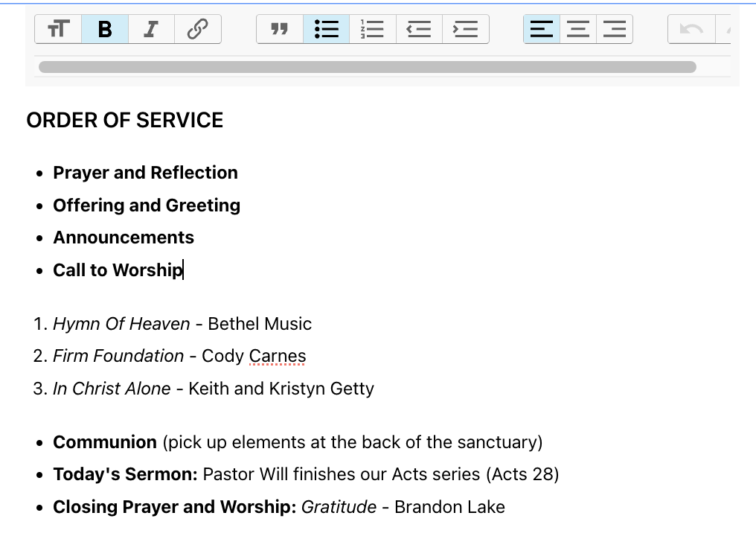This screenshot has height=539, width=756.
Task: Click Keith and Kristyn Getty text
Action: tap(281, 389)
